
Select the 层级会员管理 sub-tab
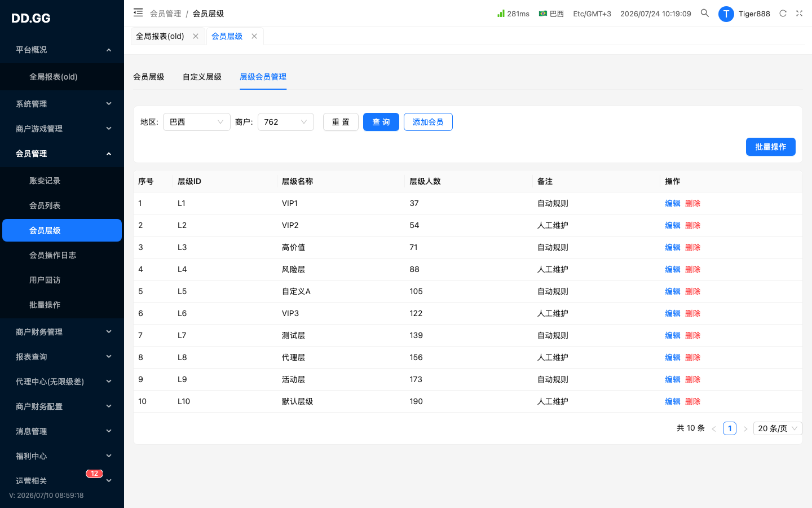[x=263, y=77]
